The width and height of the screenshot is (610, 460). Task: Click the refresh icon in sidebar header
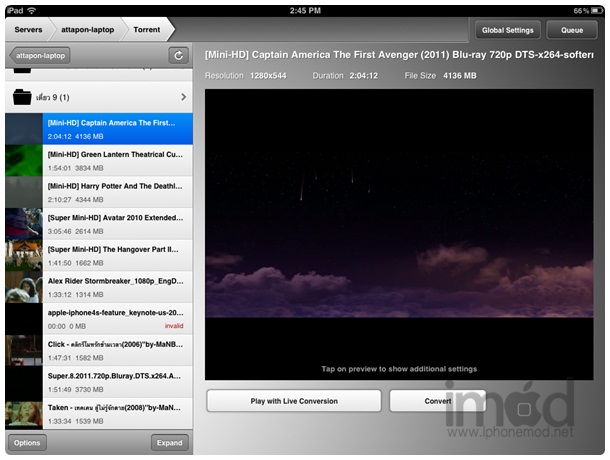[179, 57]
